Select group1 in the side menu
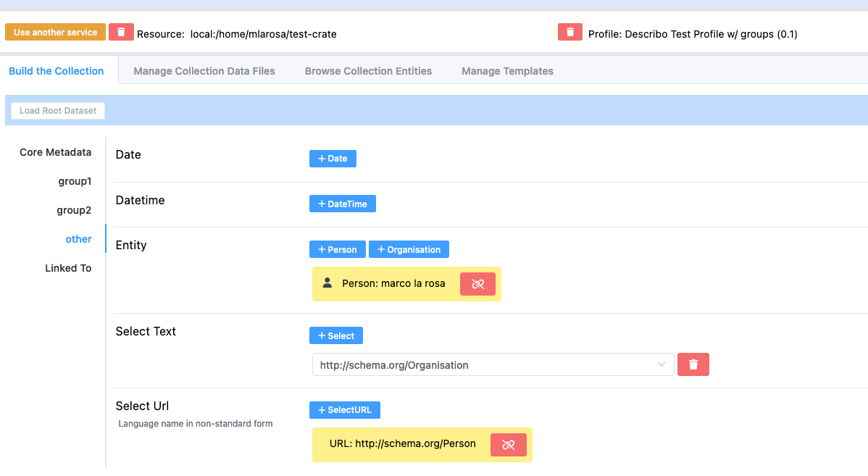The image size is (868, 476). [x=75, y=181]
